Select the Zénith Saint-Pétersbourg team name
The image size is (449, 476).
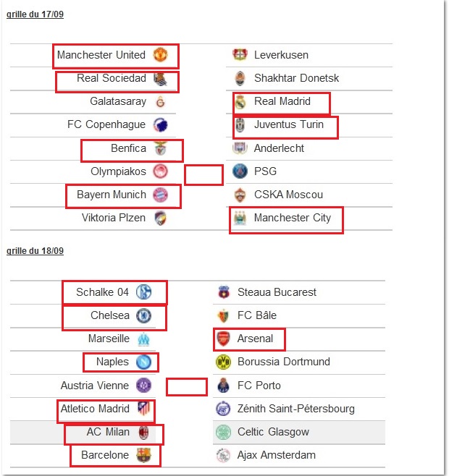(295, 409)
